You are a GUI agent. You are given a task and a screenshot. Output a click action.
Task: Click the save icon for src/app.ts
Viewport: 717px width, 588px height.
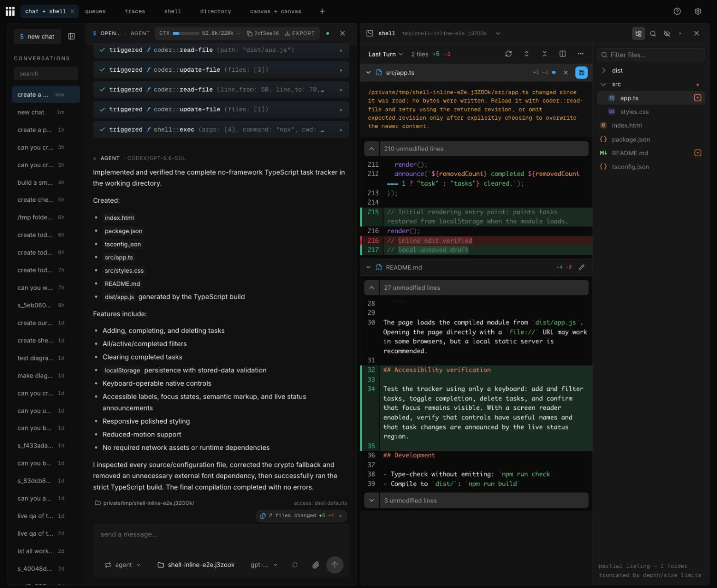tap(581, 73)
